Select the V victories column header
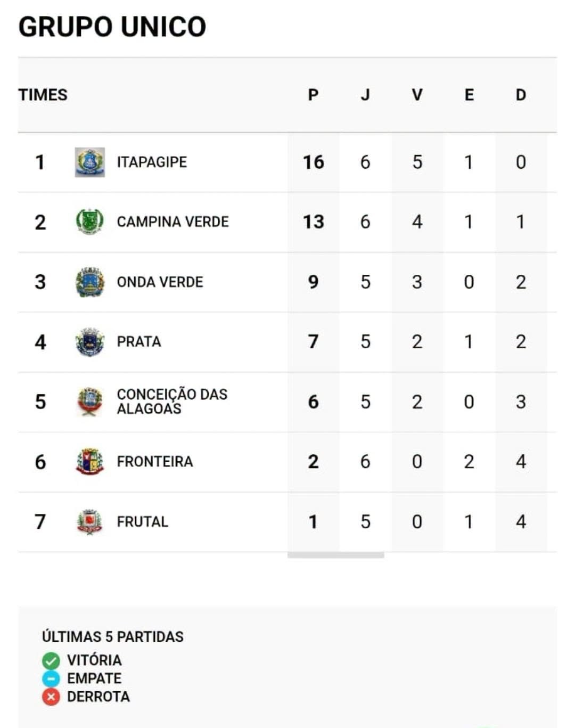Viewport: 575px width, 728px height. pyautogui.click(x=417, y=95)
